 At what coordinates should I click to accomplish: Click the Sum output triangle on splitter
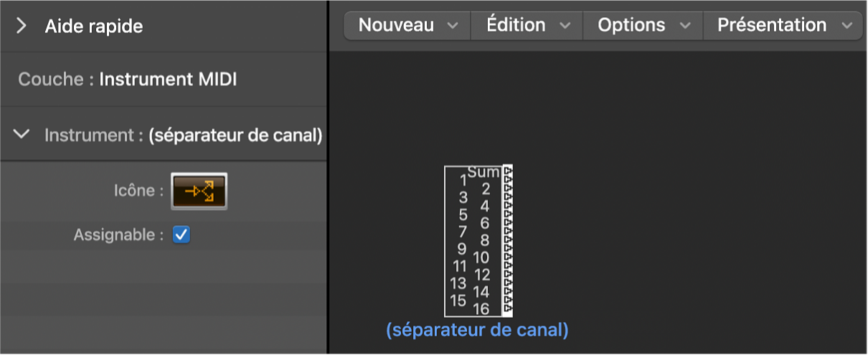tap(509, 171)
